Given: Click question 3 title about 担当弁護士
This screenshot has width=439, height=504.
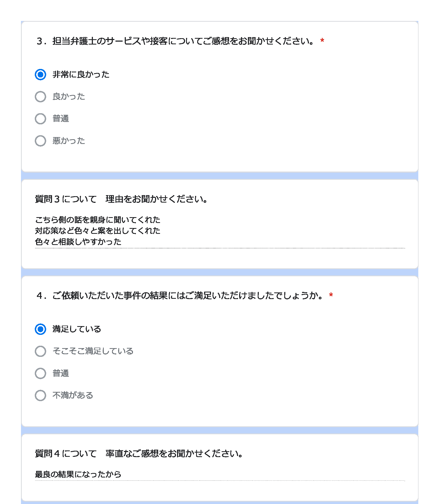Looking at the screenshot, I should pos(175,41).
